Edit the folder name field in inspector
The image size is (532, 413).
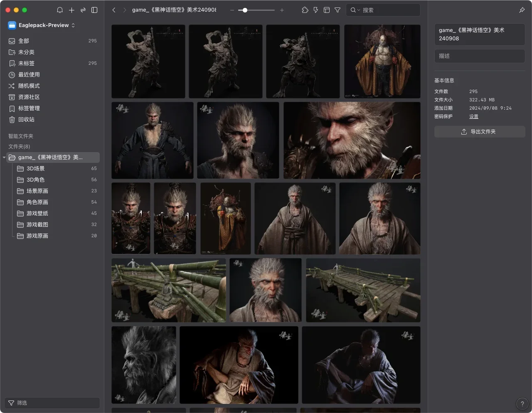click(x=480, y=34)
